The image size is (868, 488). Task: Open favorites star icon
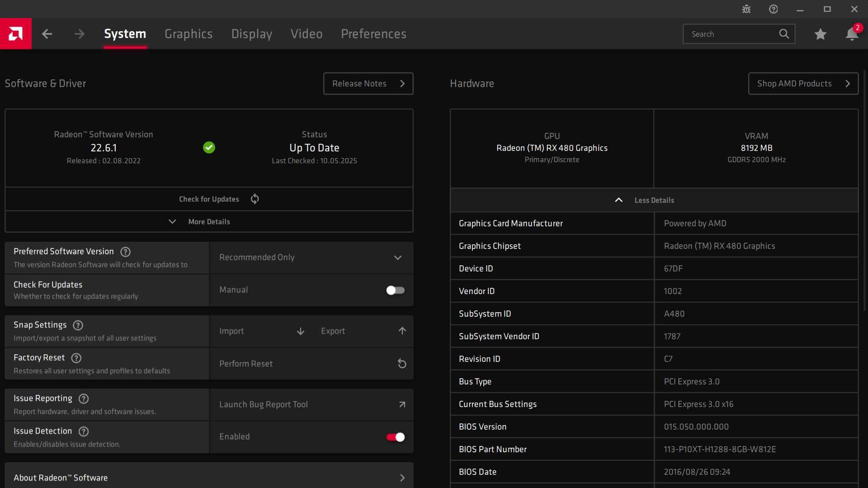(x=820, y=34)
